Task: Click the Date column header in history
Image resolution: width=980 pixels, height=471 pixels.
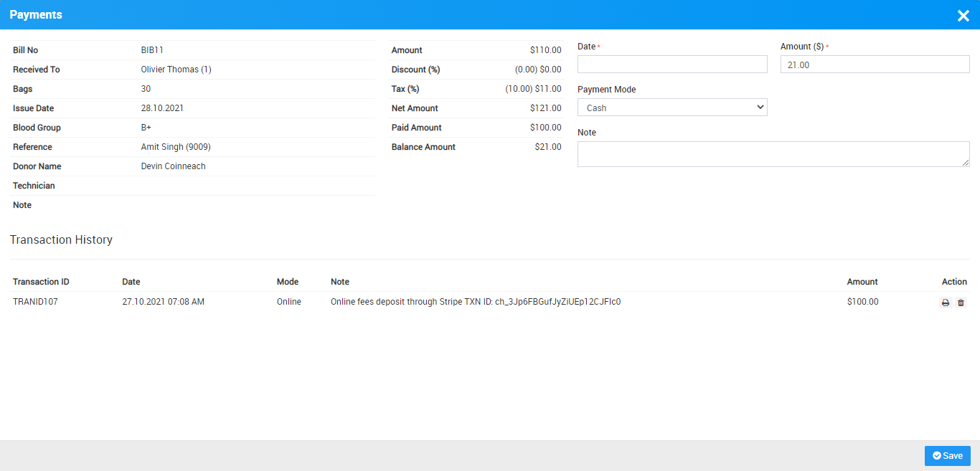Action: 131,282
